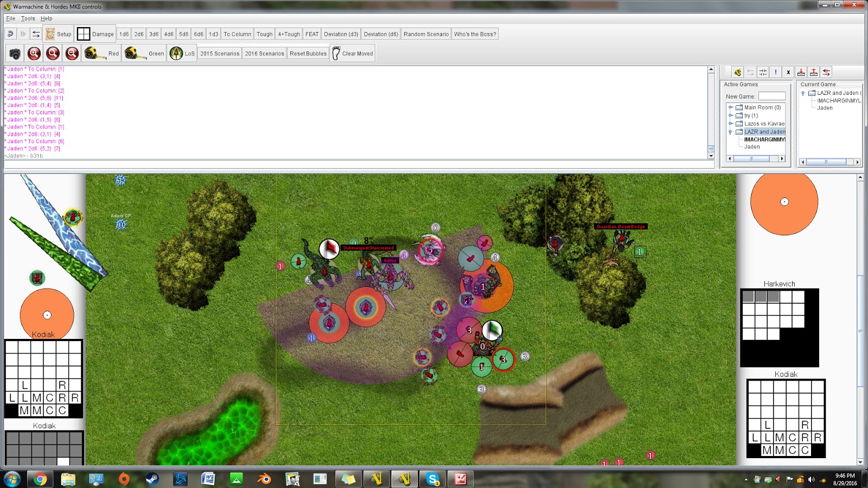
Task: Click the Reset Bubbles button
Action: [x=308, y=53]
